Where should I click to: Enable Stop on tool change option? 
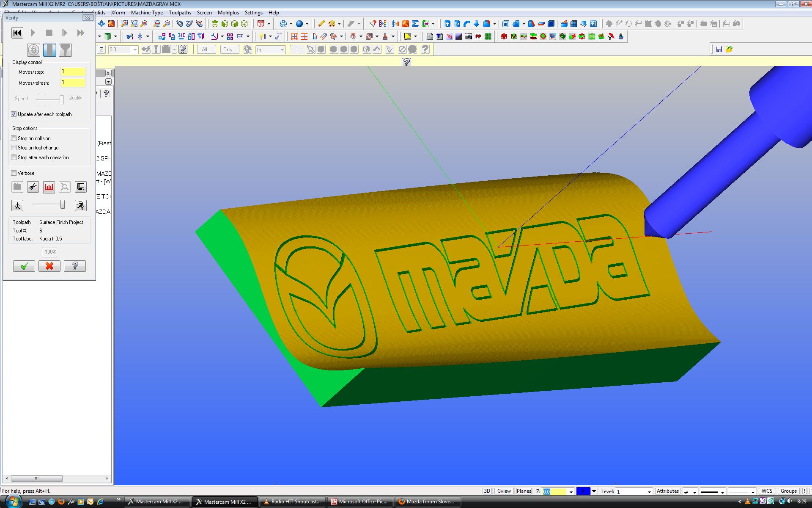point(14,148)
